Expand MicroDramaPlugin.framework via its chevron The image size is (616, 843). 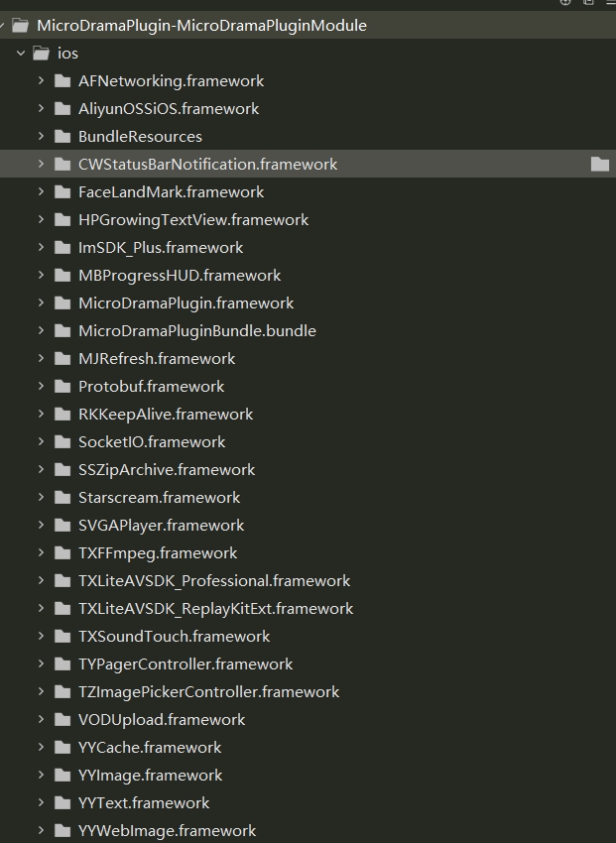point(42,302)
